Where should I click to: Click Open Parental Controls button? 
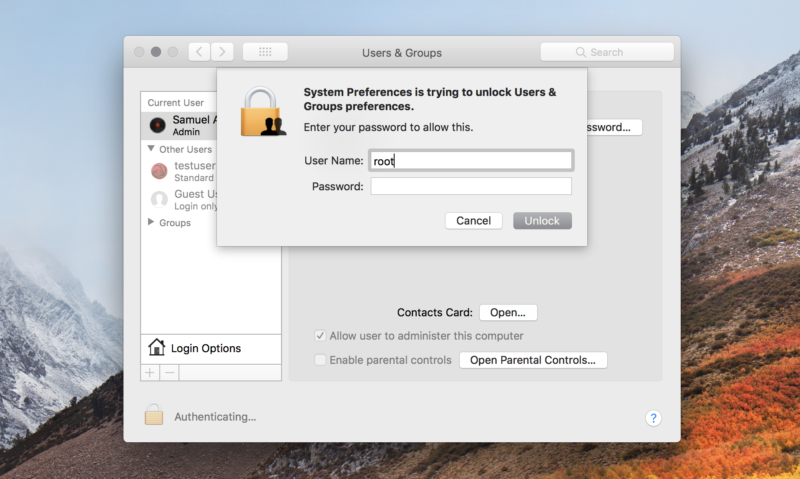tap(533, 360)
